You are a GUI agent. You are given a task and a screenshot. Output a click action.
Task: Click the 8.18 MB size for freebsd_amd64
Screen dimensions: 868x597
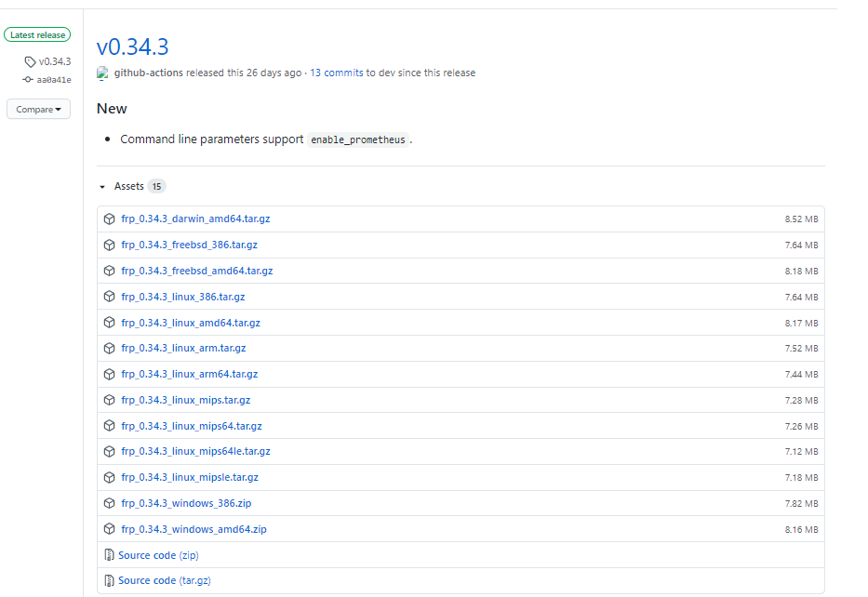[801, 272]
